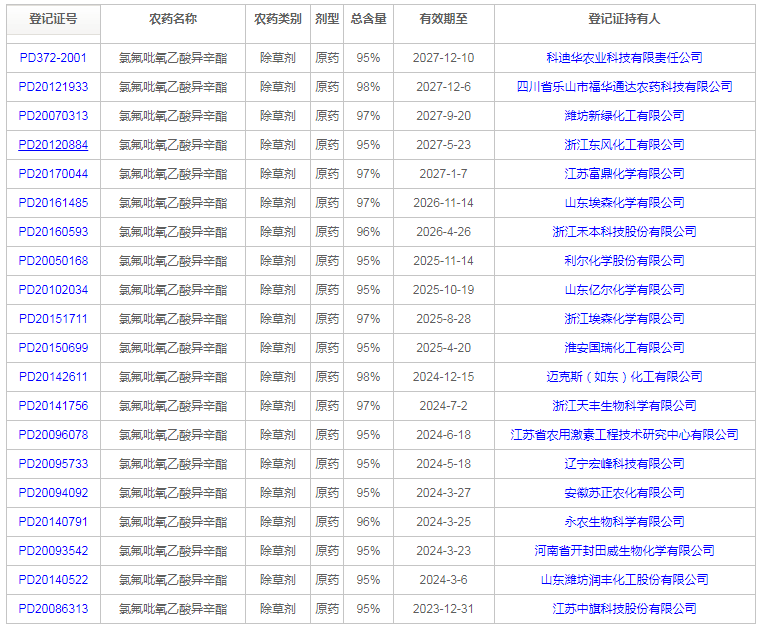Open holder 辽宁宏峰科技有限公司
This screenshot has width=761, height=629.
[624, 464]
